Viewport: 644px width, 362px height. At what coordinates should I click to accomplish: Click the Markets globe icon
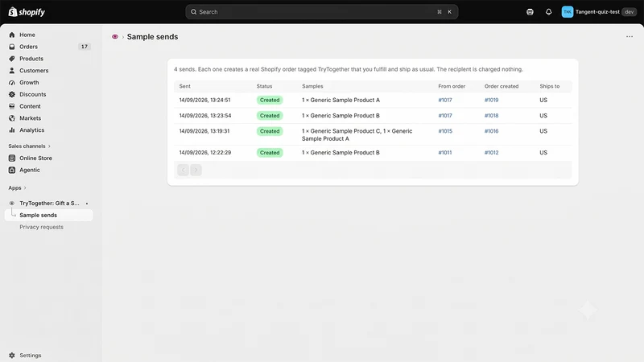12,118
